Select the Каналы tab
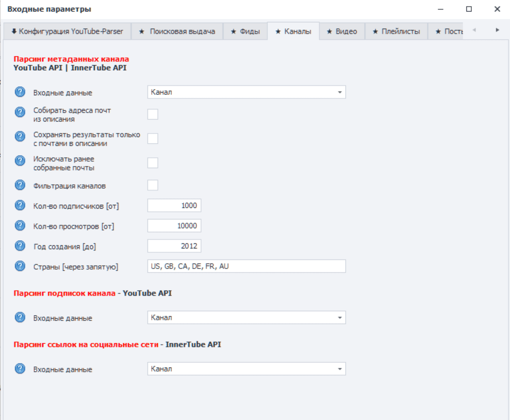 point(293,31)
